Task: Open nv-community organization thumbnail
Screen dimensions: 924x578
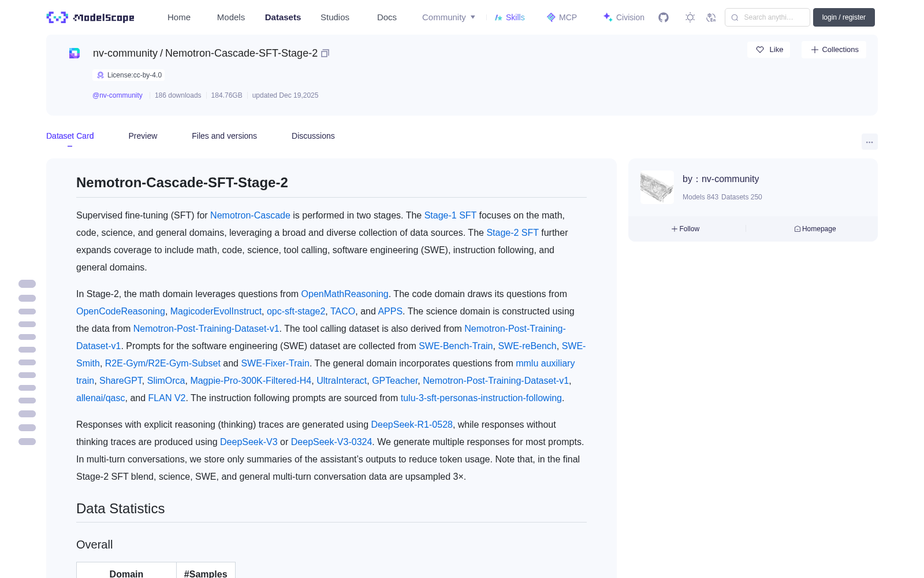Action: (657, 187)
